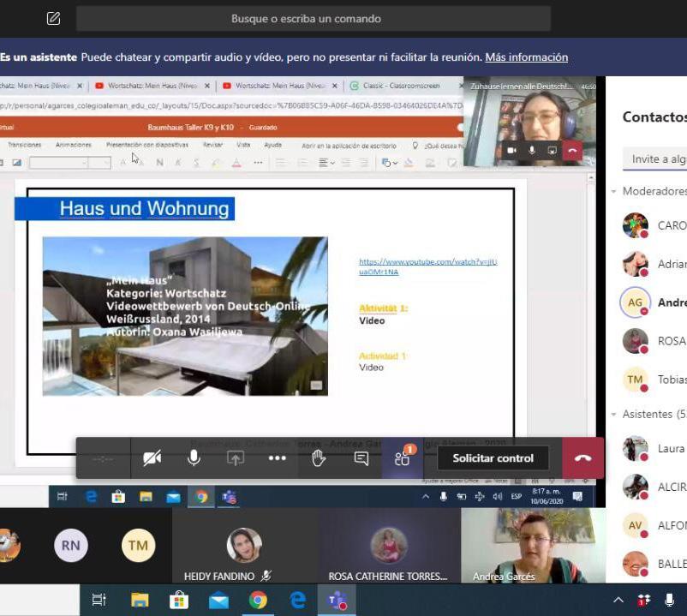This screenshot has height=616, width=687.
Task: Select TM Tobias in contacts
Action: 654,380
